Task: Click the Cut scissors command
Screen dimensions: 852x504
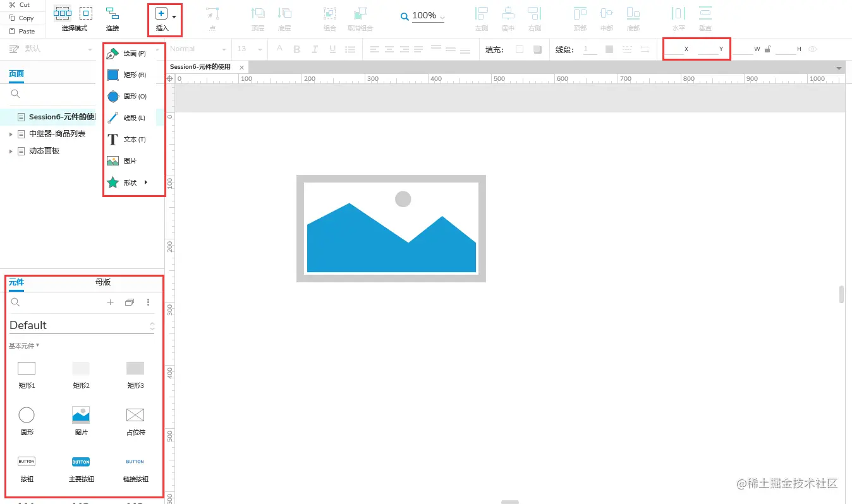Action: click(19, 4)
